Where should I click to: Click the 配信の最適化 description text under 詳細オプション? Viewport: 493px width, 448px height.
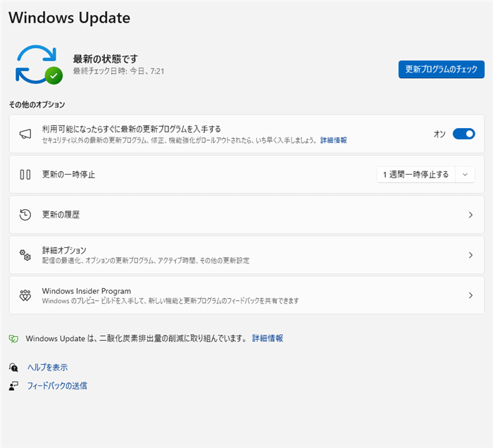click(146, 261)
